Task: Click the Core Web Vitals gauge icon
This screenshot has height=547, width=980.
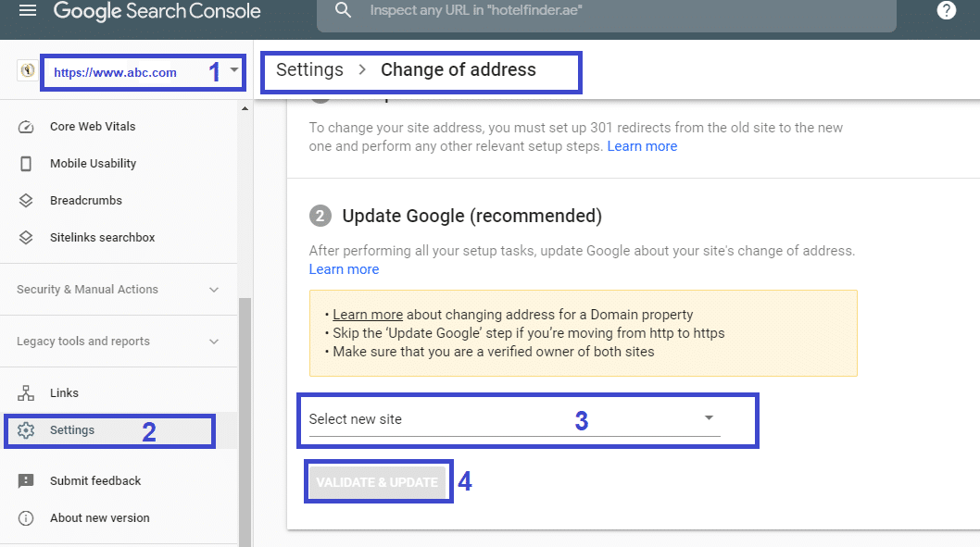Action: 26,127
